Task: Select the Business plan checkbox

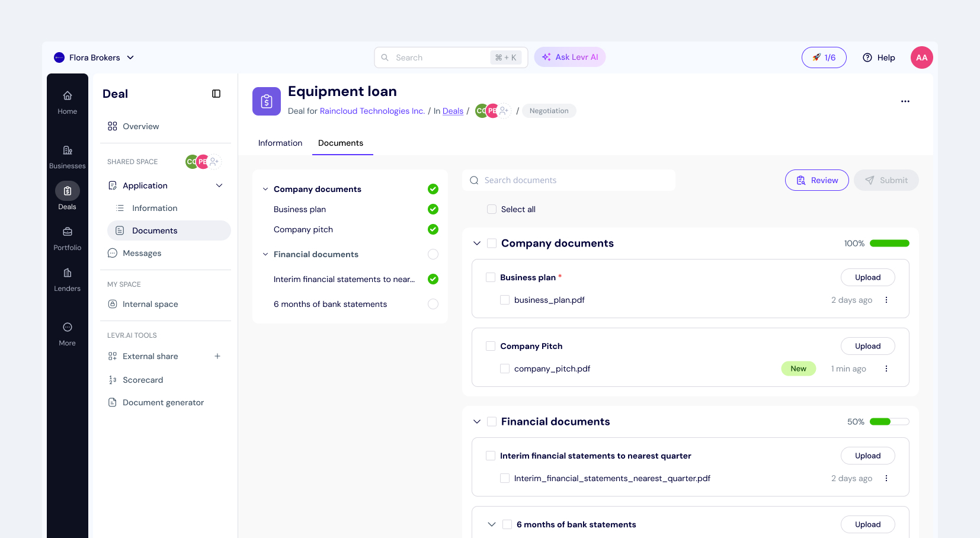Action: coord(491,277)
